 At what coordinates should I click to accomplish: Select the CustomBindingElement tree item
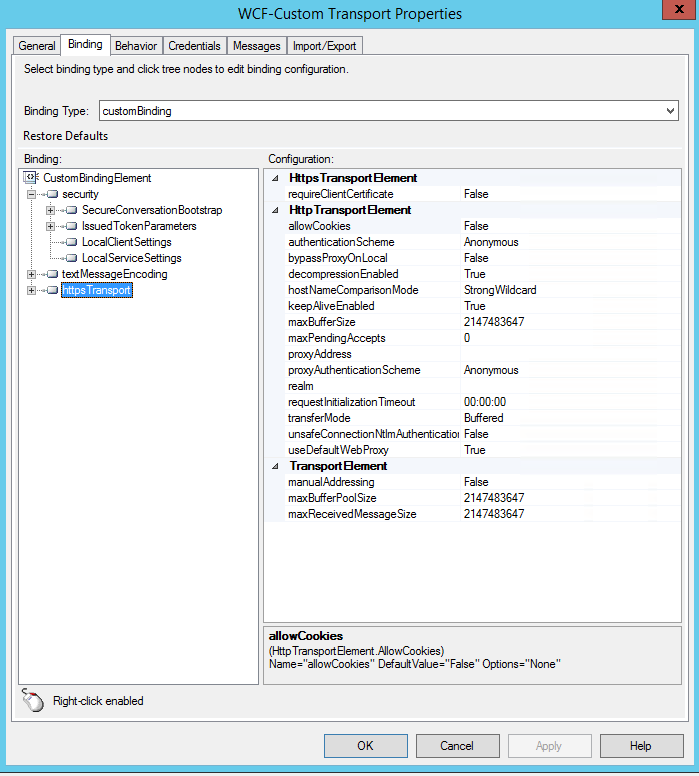(x=97, y=178)
